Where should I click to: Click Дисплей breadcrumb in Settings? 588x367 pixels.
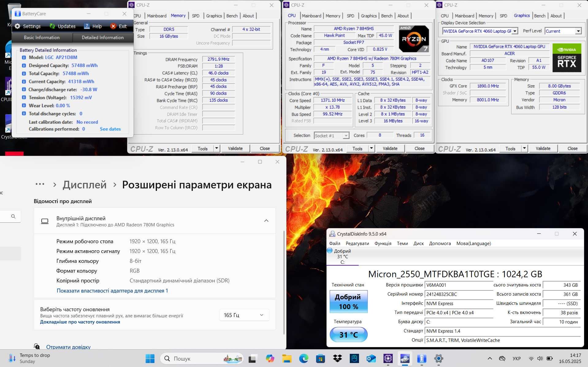tap(85, 185)
